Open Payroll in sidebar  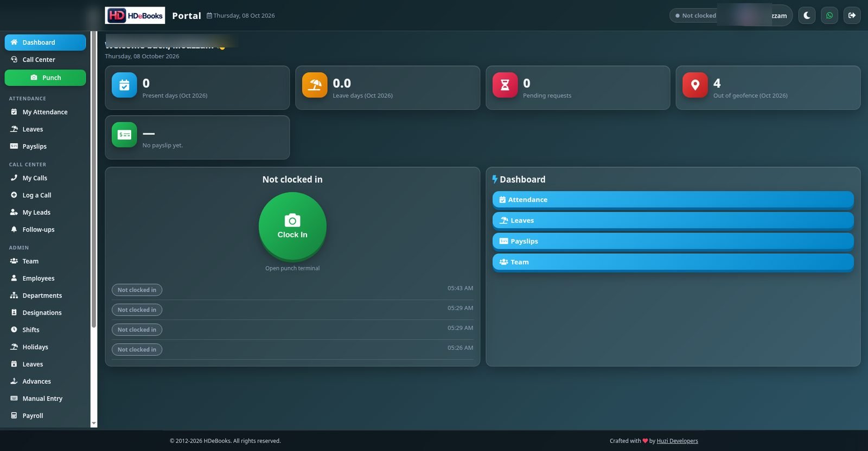46,416
